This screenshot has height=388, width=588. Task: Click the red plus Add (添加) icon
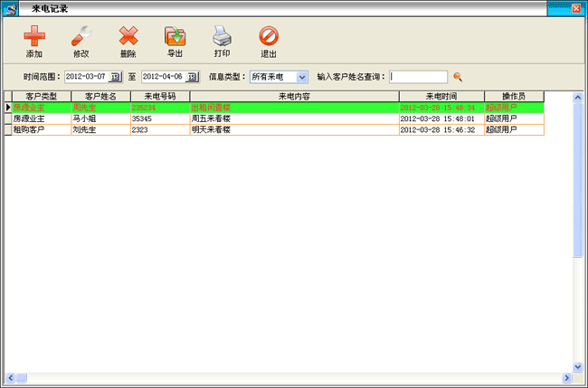pyautogui.click(x=33, y=37)
